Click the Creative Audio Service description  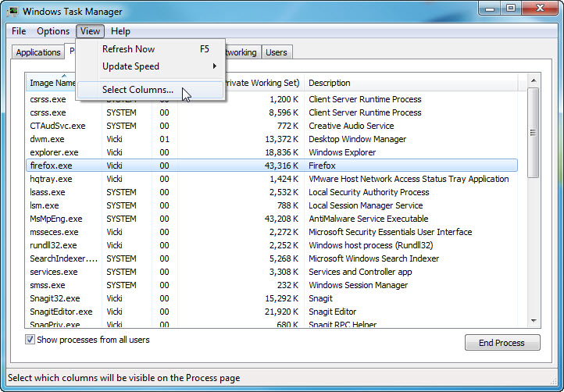click(351, 126)
